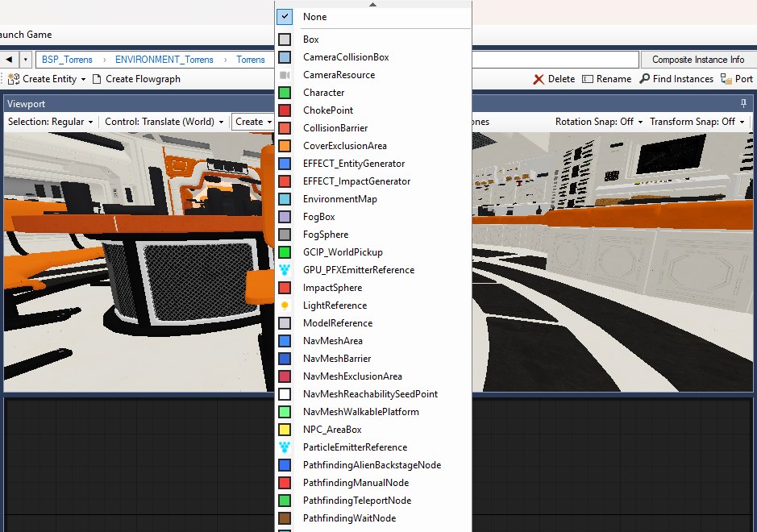Click the FogBox lavender square icon
Viewport: 757px width, 532px height.
[285, 217]
